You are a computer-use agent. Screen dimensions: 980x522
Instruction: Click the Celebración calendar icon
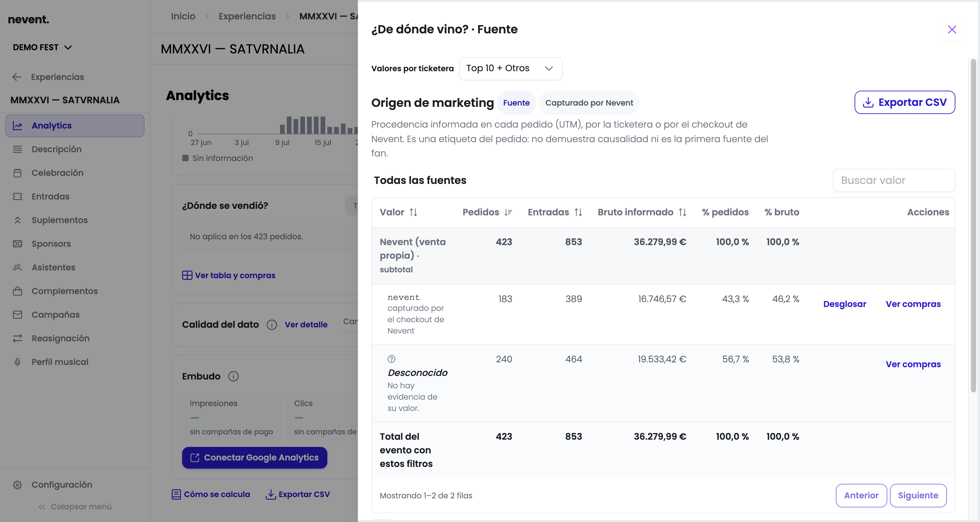17,173
